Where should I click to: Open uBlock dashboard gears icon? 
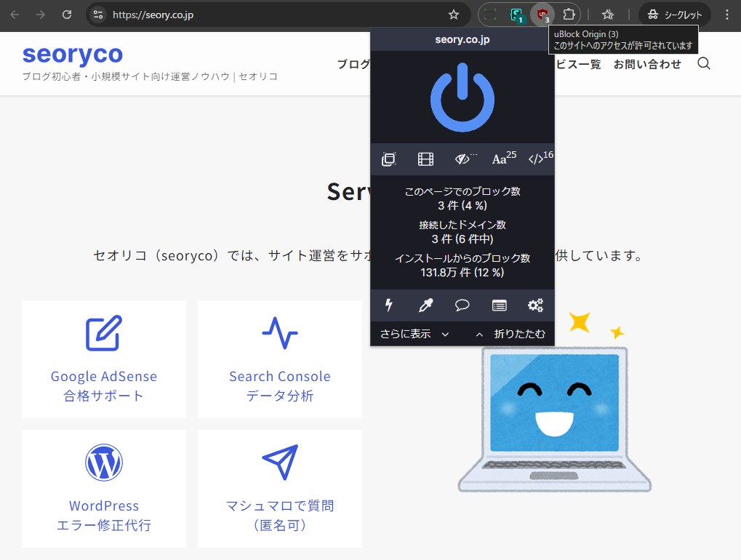click(536, 305)
